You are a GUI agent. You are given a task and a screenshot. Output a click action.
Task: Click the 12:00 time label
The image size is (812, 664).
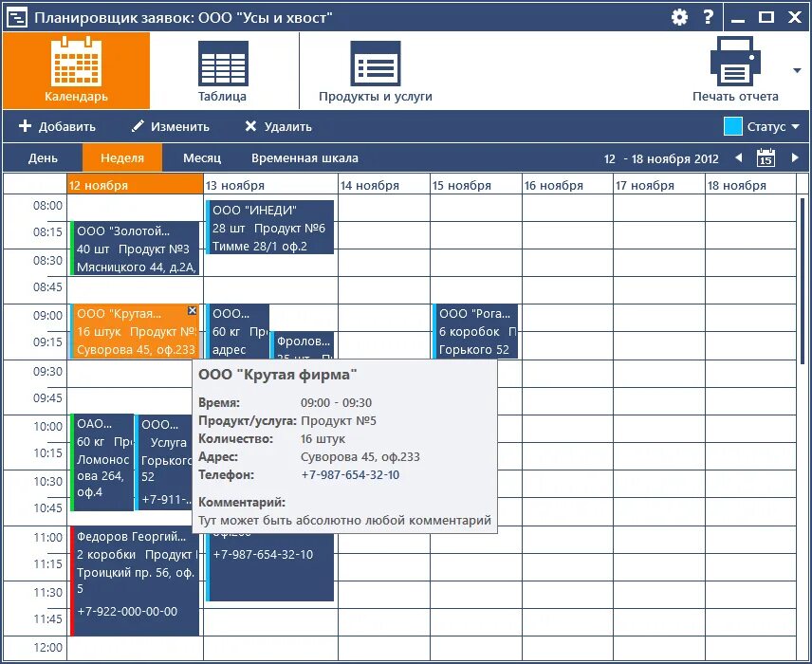(47, 648)
